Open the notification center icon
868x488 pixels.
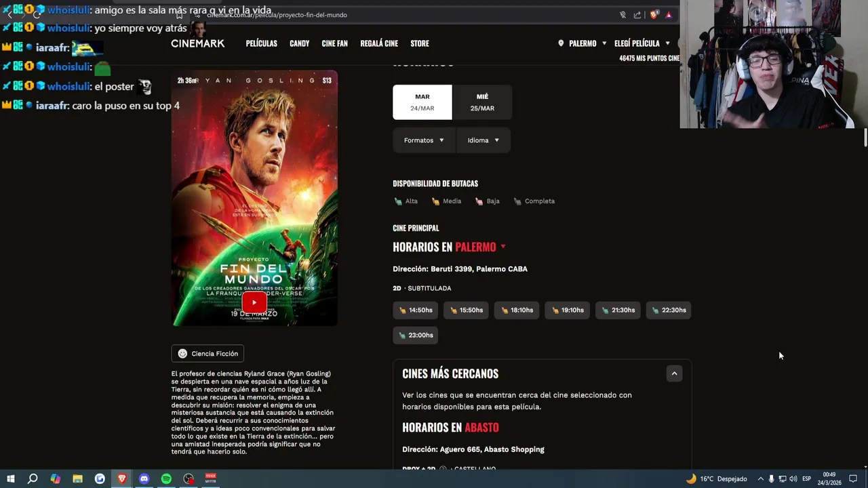pyautogui.click(x=853, y=479)
